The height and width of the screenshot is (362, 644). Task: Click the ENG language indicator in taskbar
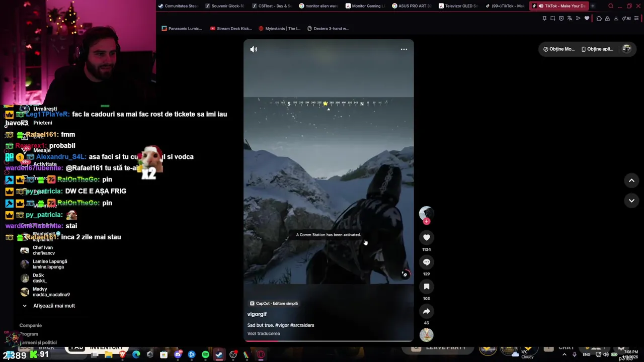587,354
